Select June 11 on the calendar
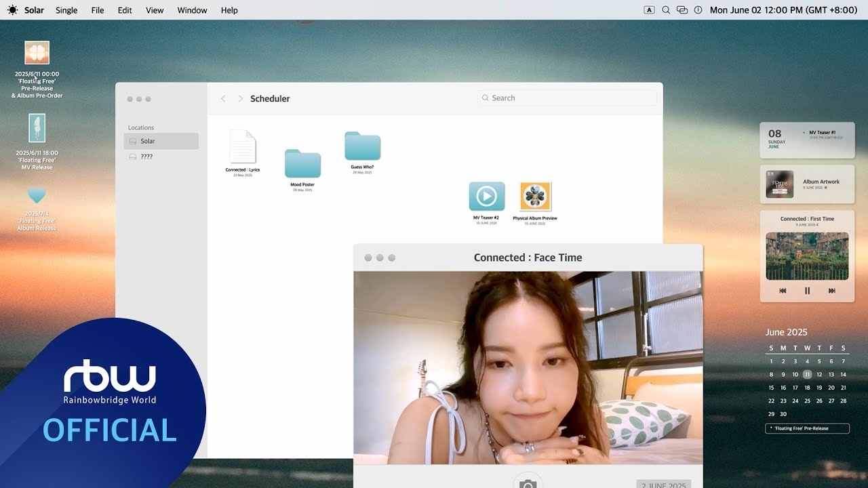The width and height of the screenshot is (868, 488). point(807,374)
